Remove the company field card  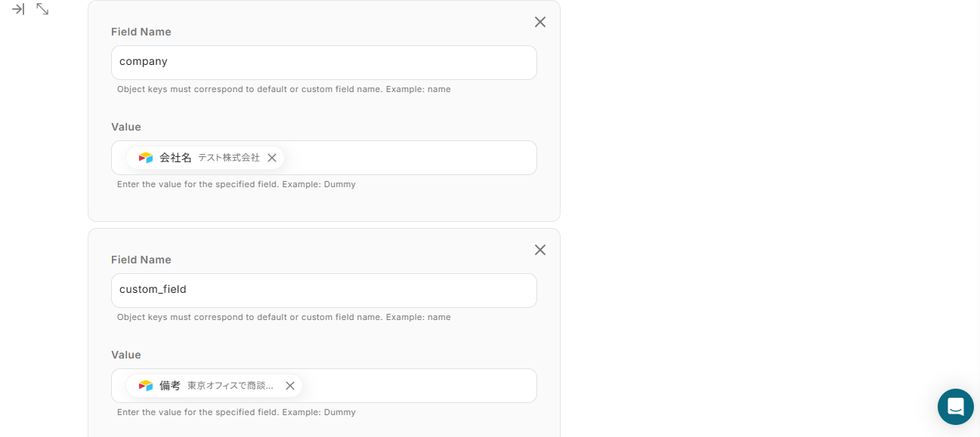point(539,22)
